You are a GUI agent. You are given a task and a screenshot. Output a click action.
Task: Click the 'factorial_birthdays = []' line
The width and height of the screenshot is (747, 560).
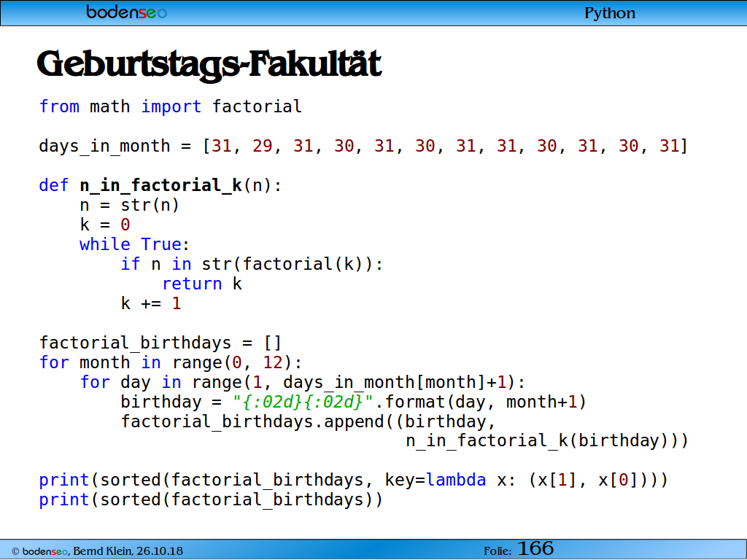(x=160, y=343)
